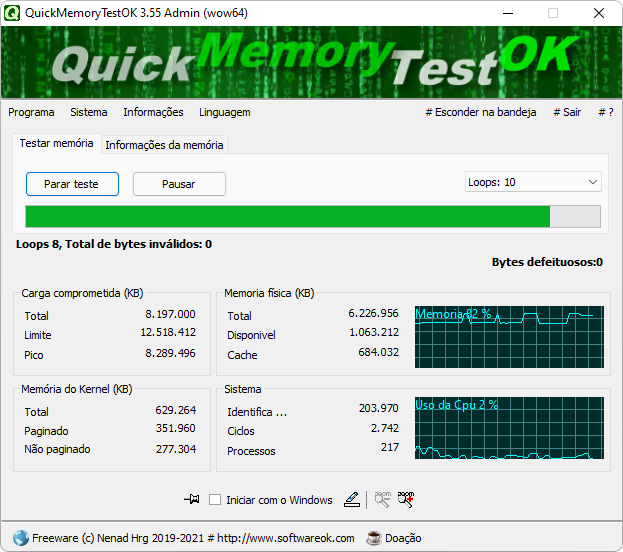
Task: Click the pushpin always-on-top icon
Action: click(192, 499)
